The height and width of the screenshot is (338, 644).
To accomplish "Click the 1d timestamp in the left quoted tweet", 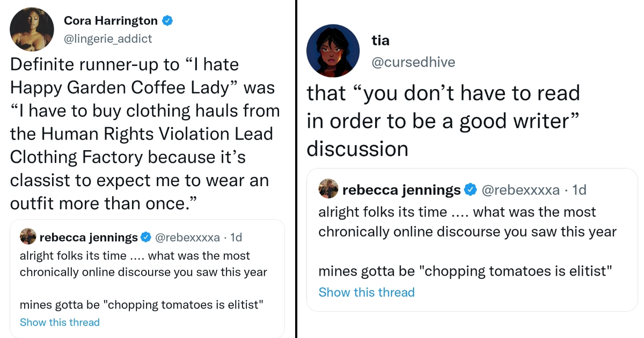I will pyautogui.click(x=237, y=237).
